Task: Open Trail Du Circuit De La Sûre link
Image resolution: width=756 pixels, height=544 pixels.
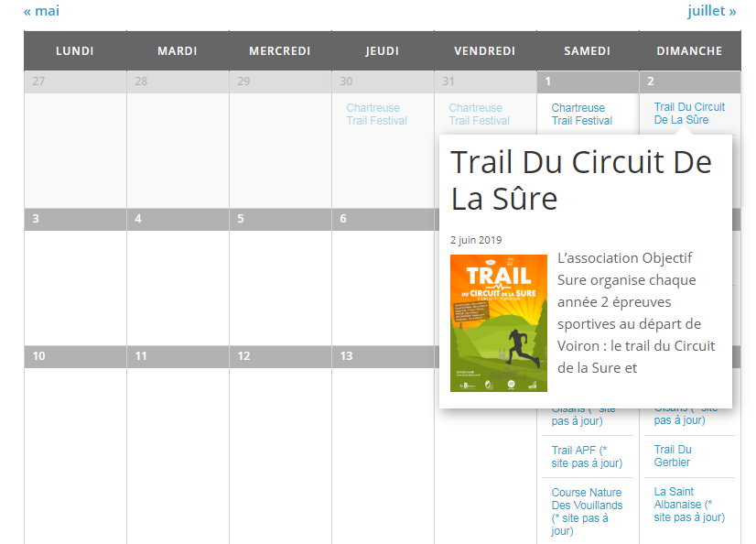Action: [689, 114]
